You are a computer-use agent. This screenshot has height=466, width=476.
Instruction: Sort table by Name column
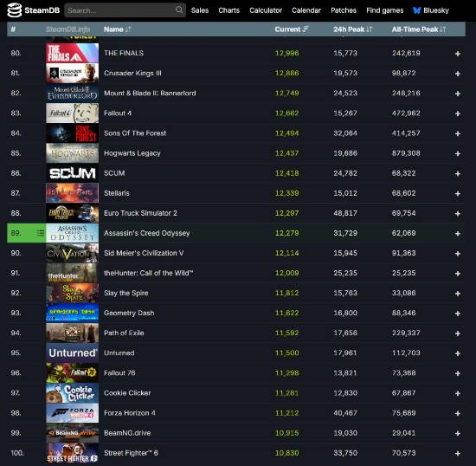117,29
